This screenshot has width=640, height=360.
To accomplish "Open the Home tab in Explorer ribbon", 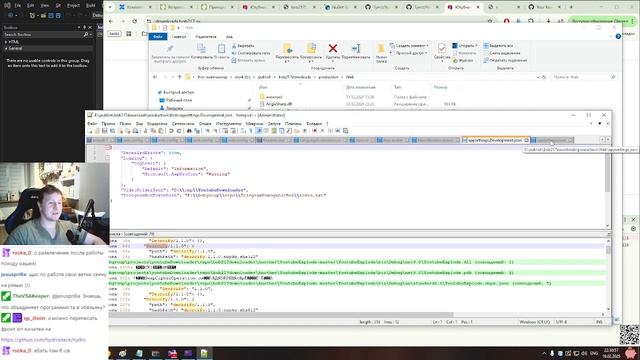I will coord(179,37).
